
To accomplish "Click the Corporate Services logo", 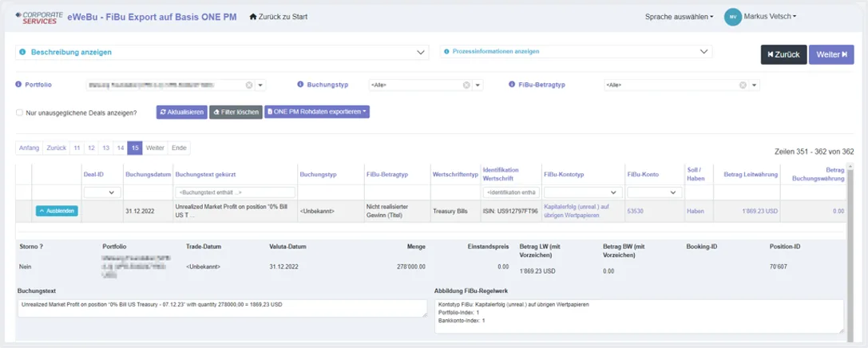I will pos(38,17).
